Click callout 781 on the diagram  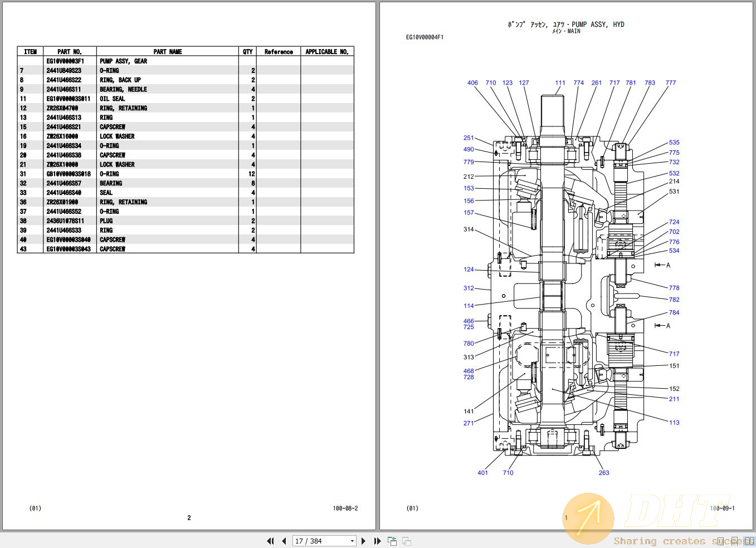pos(631,82)
